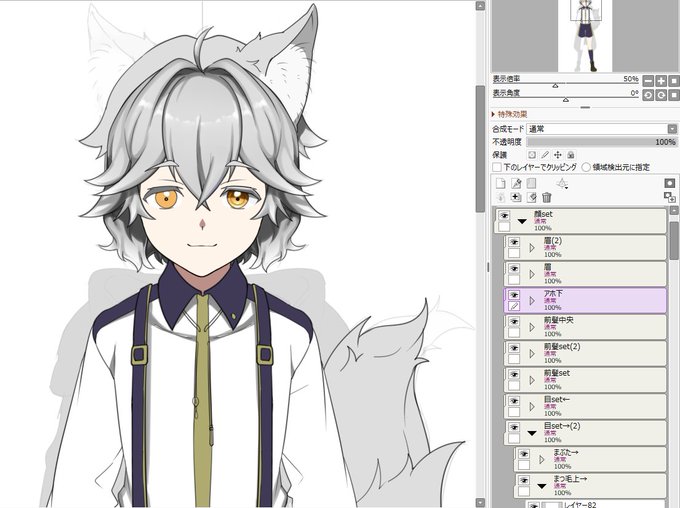
Task: Create a new normal layer
Action: (500, 184)
